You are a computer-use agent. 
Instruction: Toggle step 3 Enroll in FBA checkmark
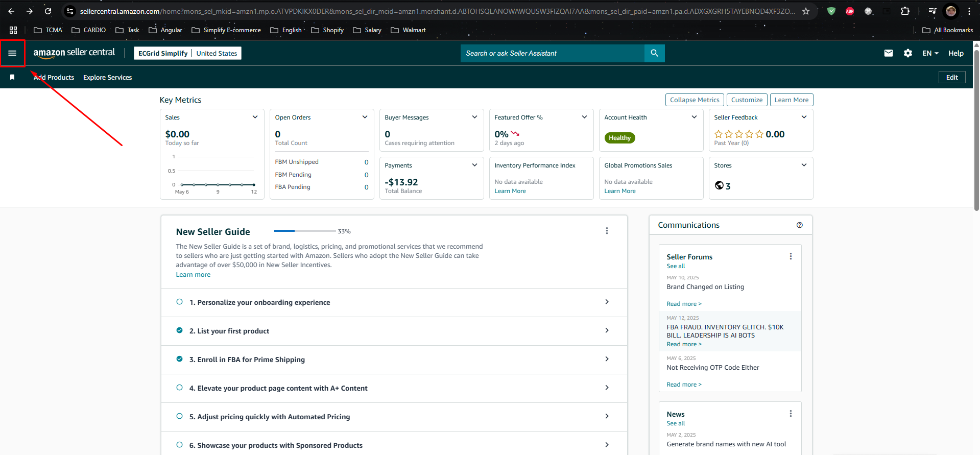pyautogui.click(x=179, y=359)
